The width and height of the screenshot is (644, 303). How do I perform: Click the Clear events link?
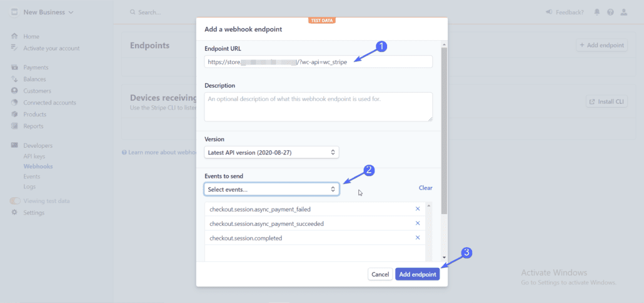pos(426,188)
